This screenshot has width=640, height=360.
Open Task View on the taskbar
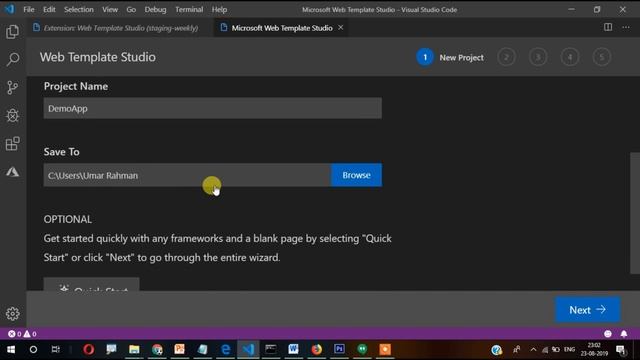(x=56, y=349)
